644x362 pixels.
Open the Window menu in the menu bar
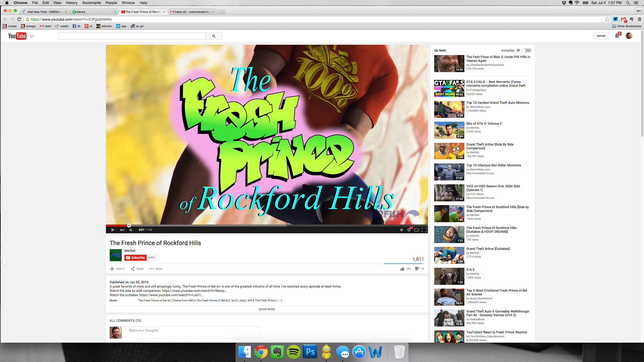pos(128,3)
